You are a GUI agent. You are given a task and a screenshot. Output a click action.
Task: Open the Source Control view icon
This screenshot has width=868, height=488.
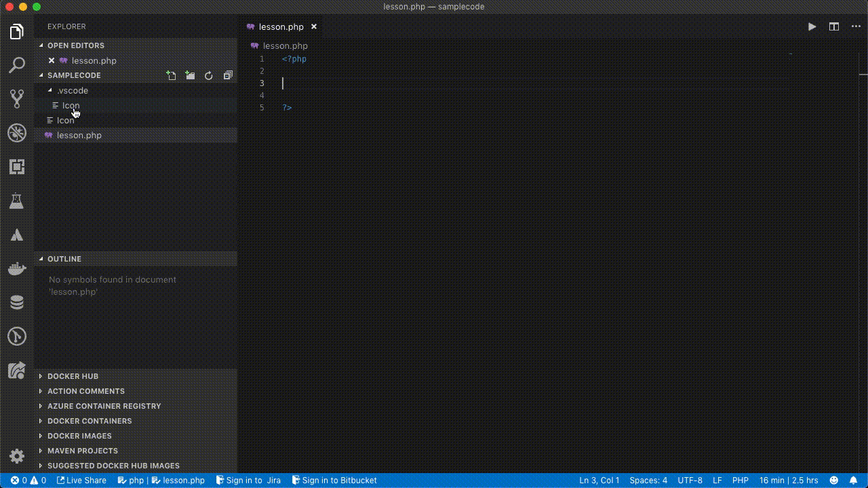click(x=17, y=99)
